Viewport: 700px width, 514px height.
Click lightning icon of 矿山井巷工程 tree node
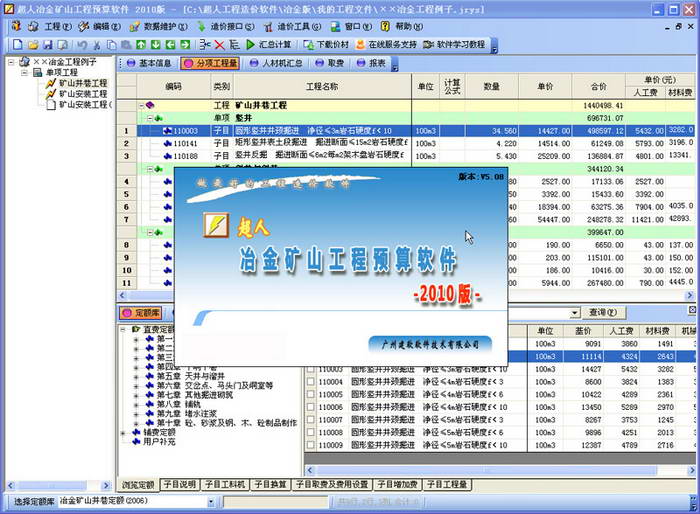(x=51, y=83)
